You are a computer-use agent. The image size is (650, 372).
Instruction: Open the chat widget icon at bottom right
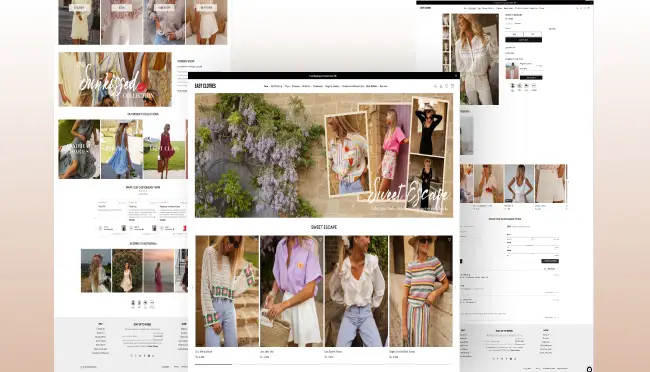589,369
